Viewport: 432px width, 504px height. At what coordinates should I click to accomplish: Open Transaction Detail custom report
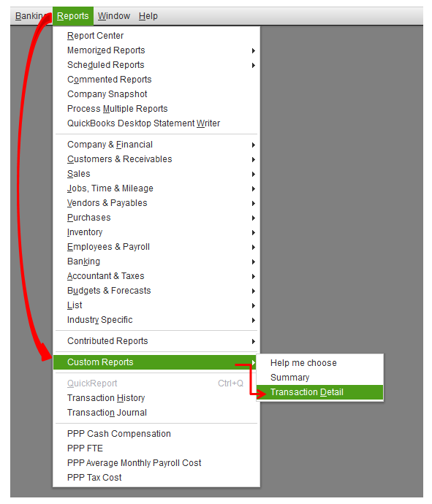pyautogui.click(x=319, y=392)
